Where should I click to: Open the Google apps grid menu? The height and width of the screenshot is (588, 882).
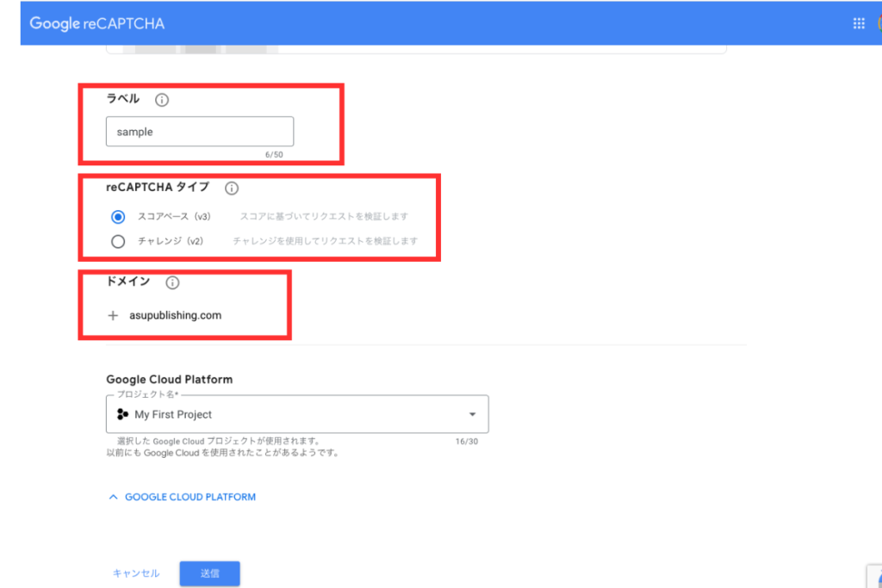[859, 23]
